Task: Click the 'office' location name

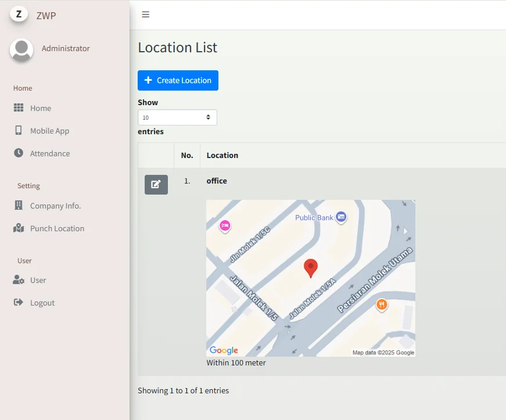Action: coord(217,181)
